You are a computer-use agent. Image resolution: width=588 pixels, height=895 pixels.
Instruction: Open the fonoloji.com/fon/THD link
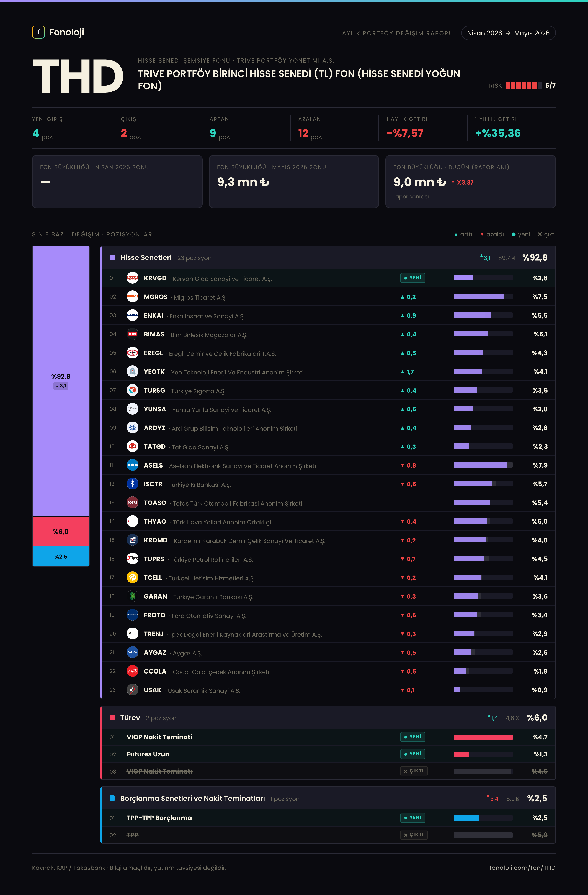click(x=522, y=868)
